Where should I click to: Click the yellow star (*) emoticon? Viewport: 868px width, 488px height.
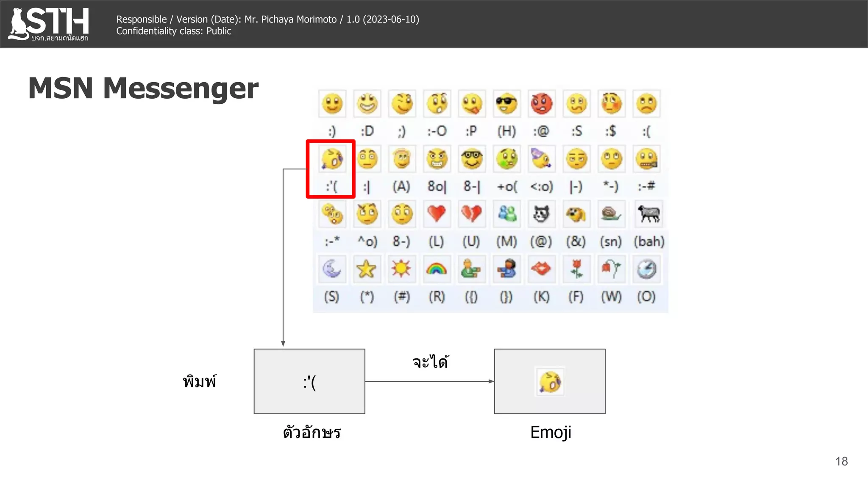tap(367, 269)
